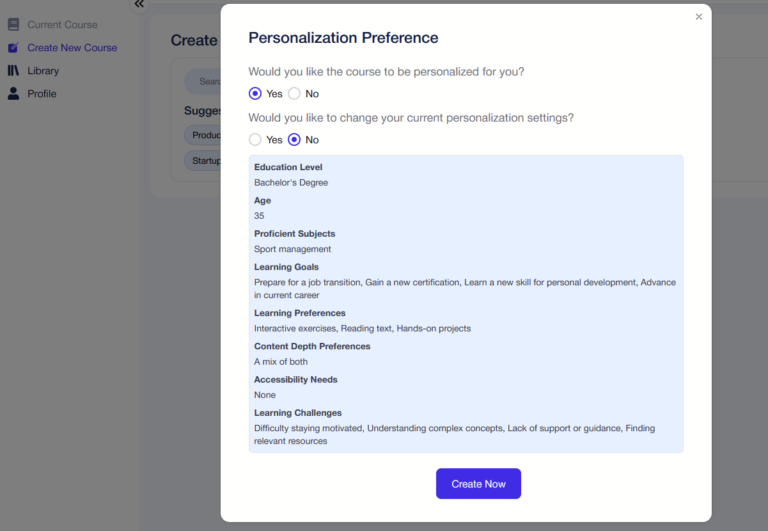This screenshot has height=531, width=768.
Task: Choose No to keep current personalization settings
Action: [294, 140]
